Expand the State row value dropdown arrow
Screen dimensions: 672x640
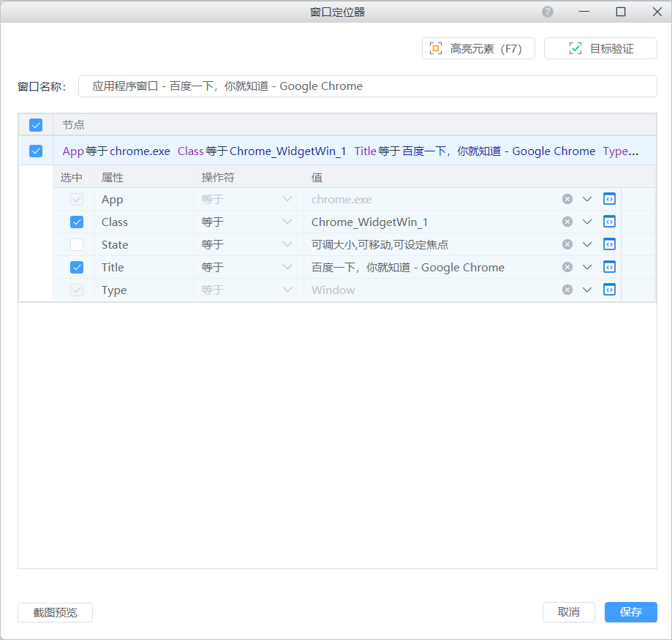coord(587,245)
